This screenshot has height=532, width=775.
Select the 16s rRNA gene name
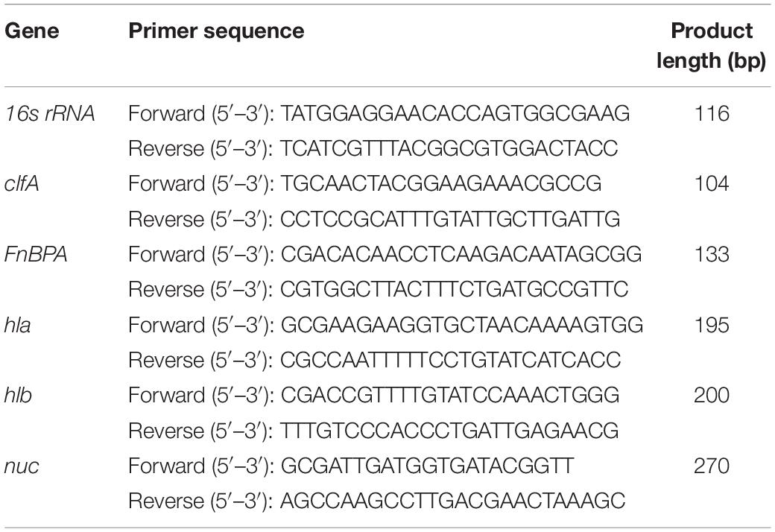[49, 114]
